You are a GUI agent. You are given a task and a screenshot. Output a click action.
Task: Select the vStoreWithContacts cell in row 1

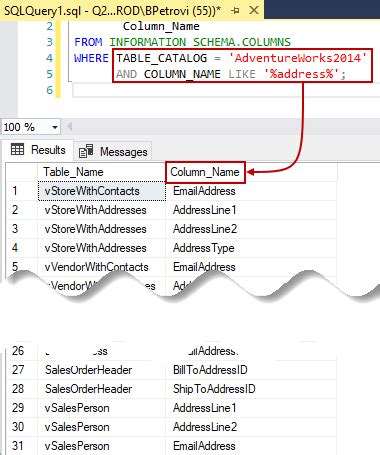click(102, 191)
